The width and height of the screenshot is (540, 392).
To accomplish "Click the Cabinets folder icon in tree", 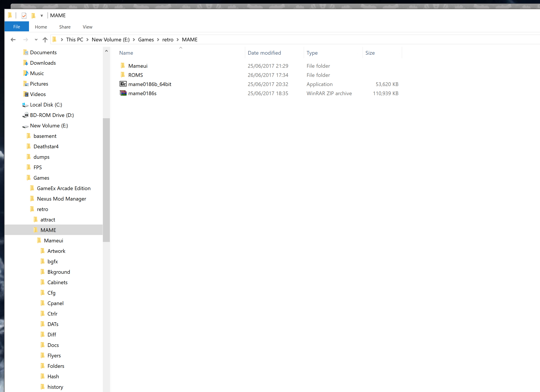I will (43, 282).
